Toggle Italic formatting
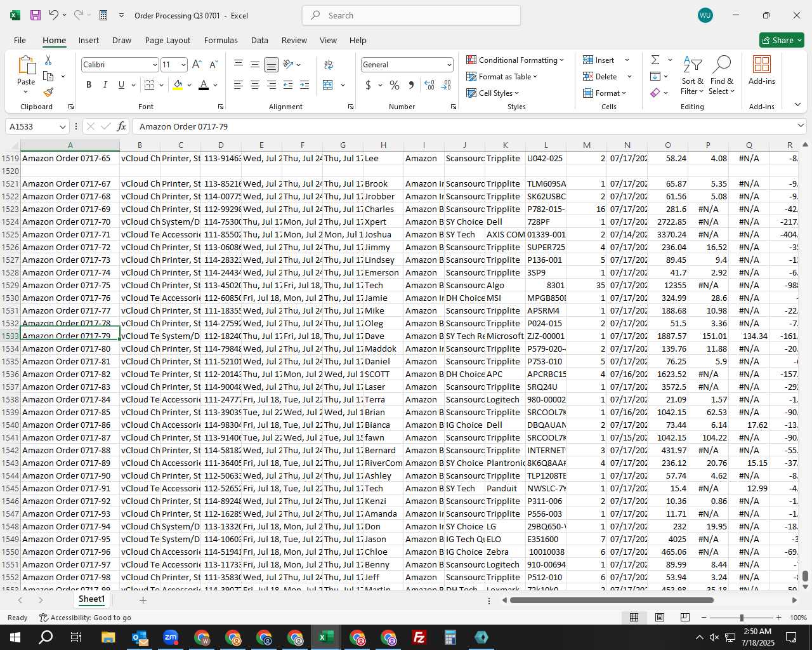The width and height of the screenshot is (812, 650). pos(105,85)
